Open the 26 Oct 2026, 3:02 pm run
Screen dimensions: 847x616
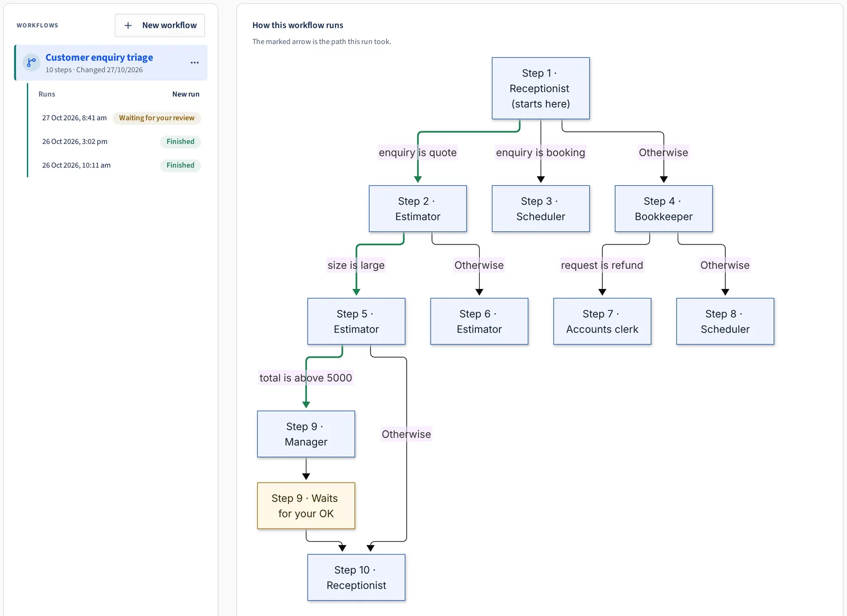[121, 142]
